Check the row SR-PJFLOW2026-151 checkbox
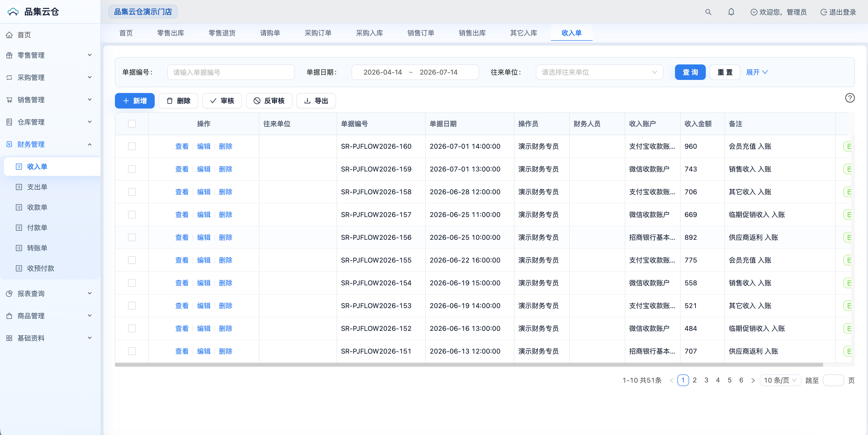Screen dimensions: 868x435 pos(132,351)
